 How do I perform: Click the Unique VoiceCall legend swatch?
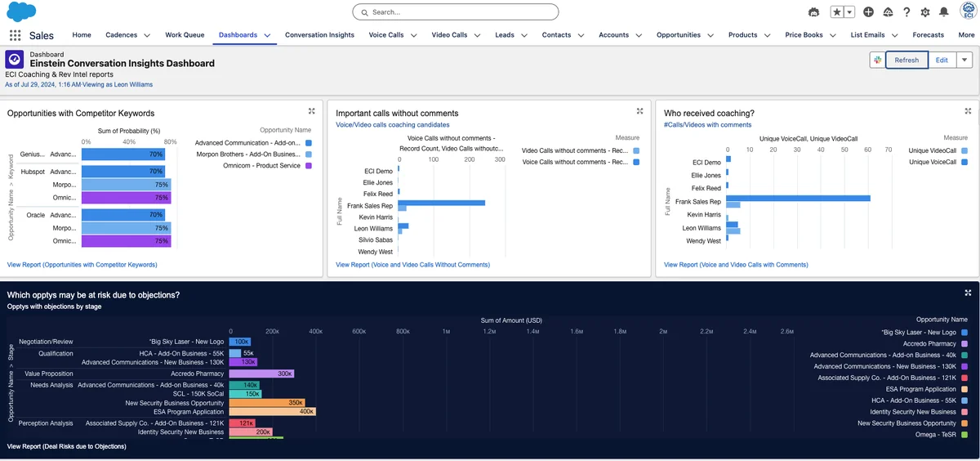click(964, 163)
